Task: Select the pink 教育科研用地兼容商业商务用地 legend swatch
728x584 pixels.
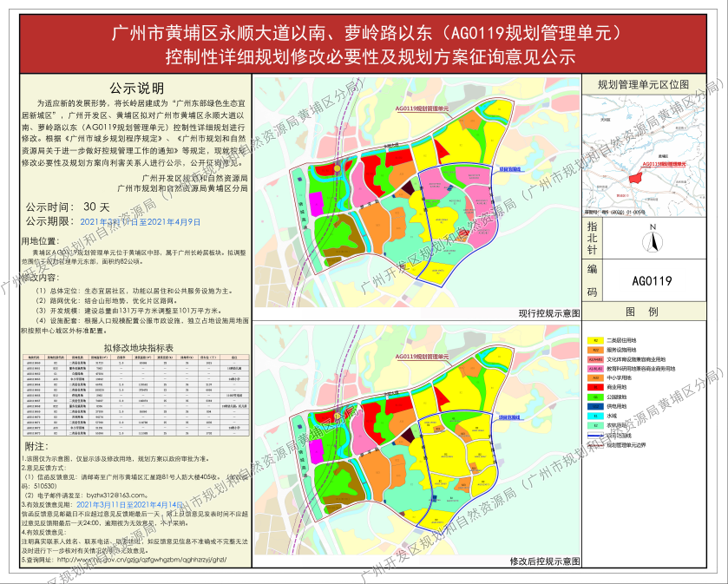Action: click(595, 369)
